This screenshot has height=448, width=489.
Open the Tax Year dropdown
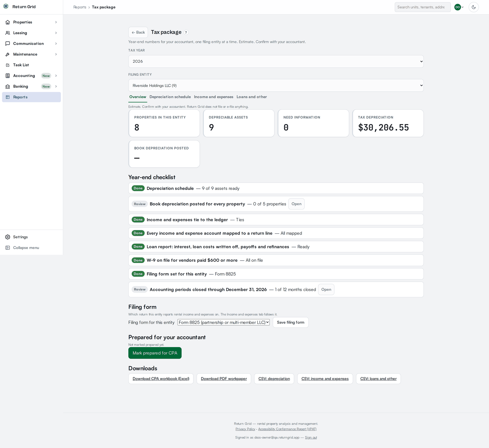[276, 61]
